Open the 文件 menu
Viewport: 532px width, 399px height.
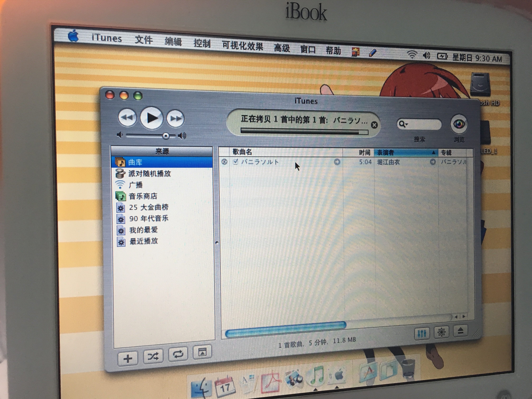pos(144,40)
